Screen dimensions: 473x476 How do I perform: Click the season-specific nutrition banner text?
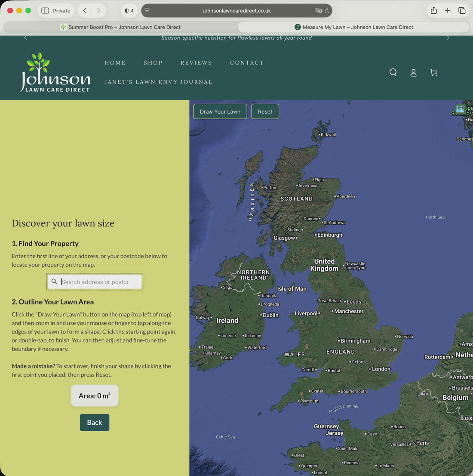[x=236, y=38]
